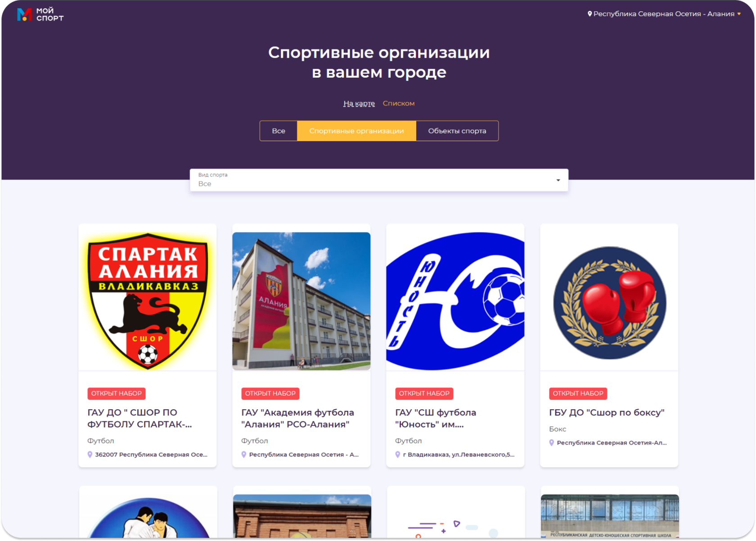This screenshot has height=541, width=756.
Task: Click the Вид спорта field showing Все
Action: pos(379,180)
